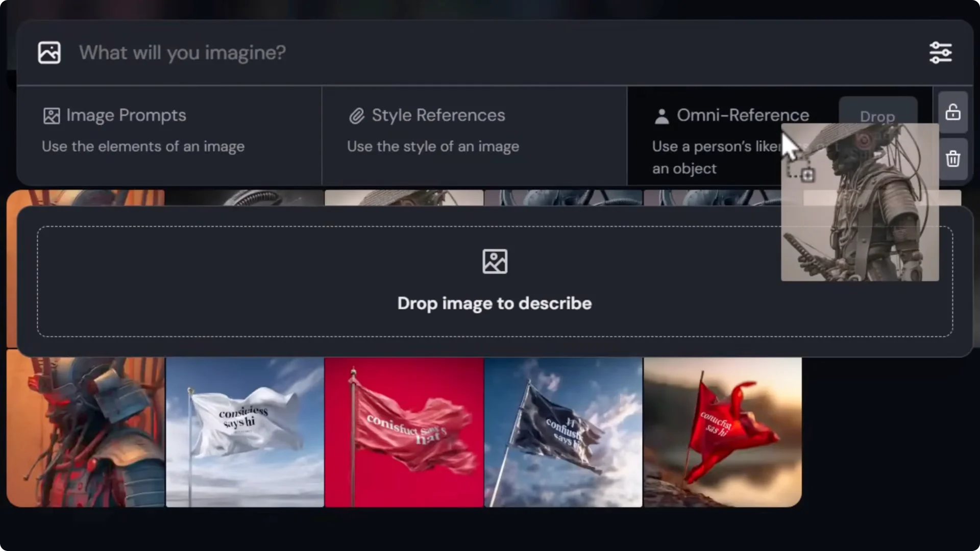Image resolution: width=980 pixels, height=551 pixels.
Task: Click the paperclip icon for Style References
Action: [356, 115]
